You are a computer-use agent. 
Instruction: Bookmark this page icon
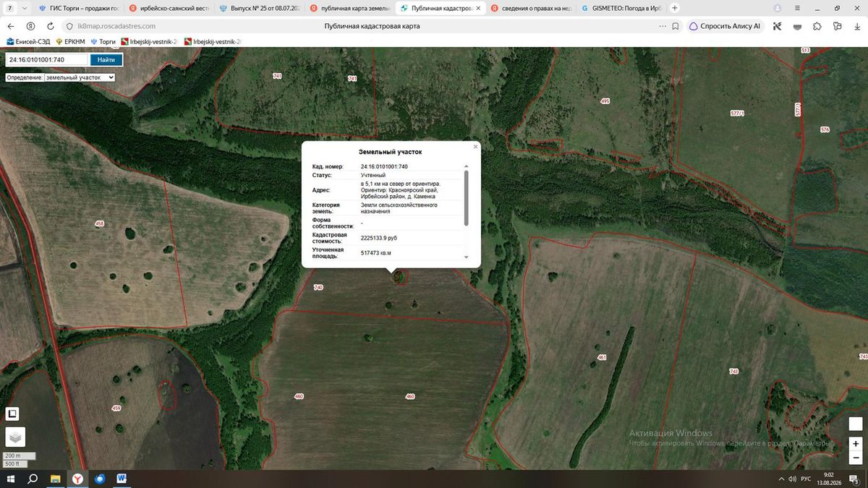click(x=675, y=26)
